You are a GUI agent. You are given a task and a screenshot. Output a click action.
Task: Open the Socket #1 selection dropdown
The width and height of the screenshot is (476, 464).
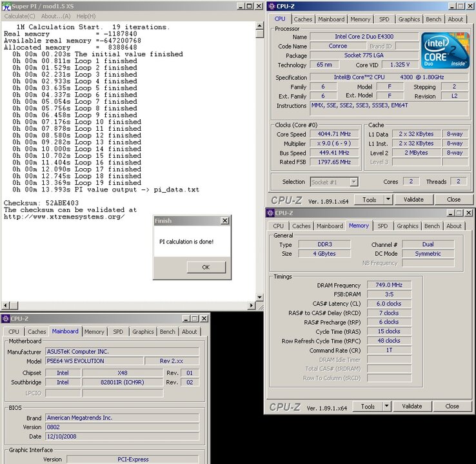click(x=353, y=182)
